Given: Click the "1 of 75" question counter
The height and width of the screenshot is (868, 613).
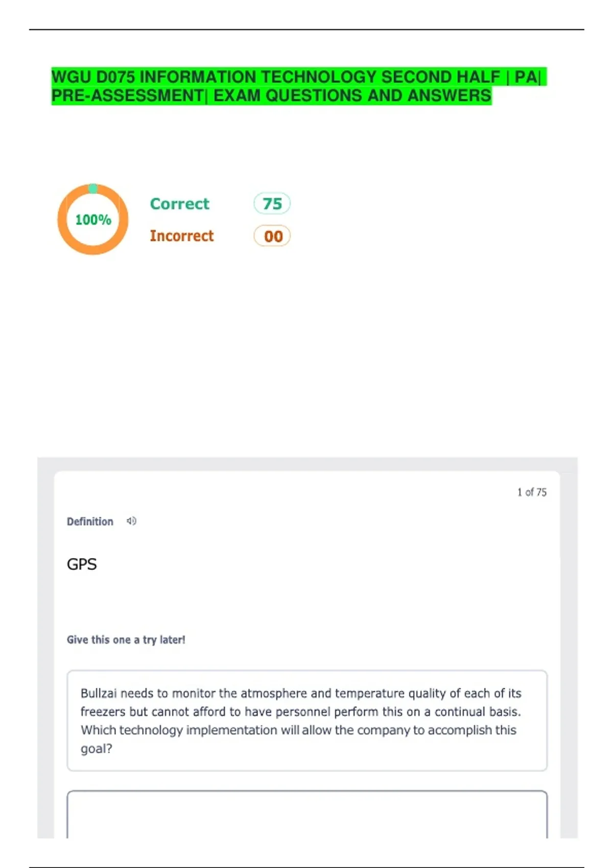Looking at the screenshot, I should coord(531,492).
